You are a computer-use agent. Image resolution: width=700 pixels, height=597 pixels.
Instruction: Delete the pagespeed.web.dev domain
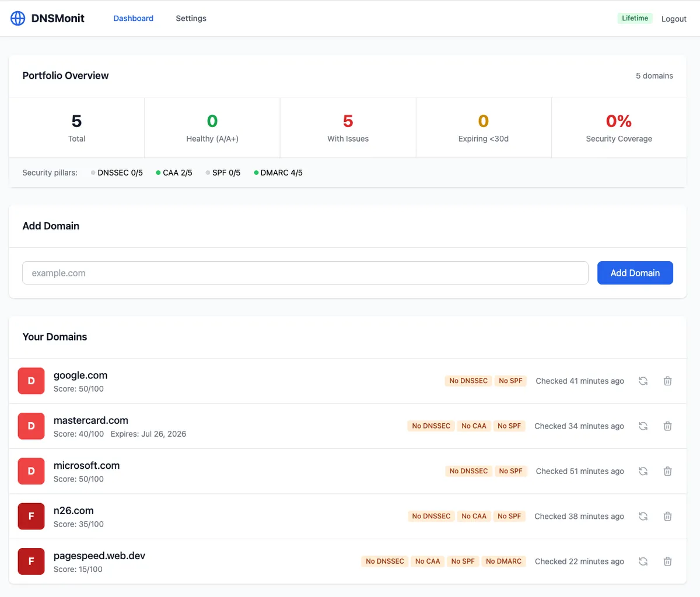(668, 561)
